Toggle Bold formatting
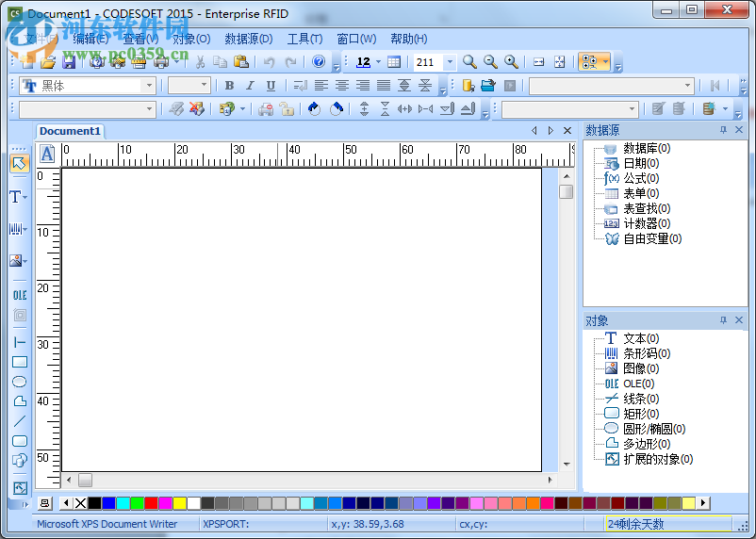The image size is (756, 539). coord(229,86)
